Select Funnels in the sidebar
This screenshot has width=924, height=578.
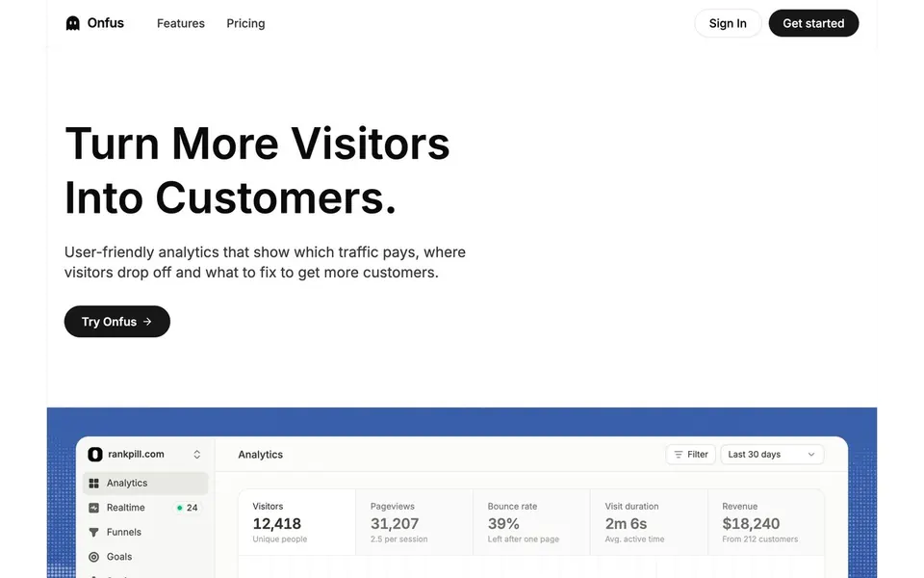point(145,532)
